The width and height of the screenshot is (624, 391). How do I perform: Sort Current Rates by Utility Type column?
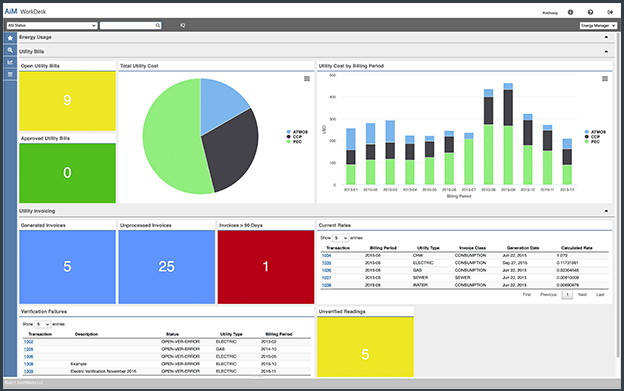(428, 248)
